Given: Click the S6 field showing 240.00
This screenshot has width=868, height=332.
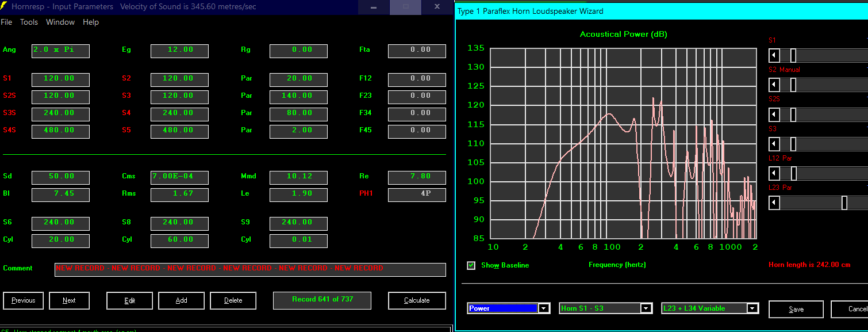Looking at the screenshot, I should 61,223.
